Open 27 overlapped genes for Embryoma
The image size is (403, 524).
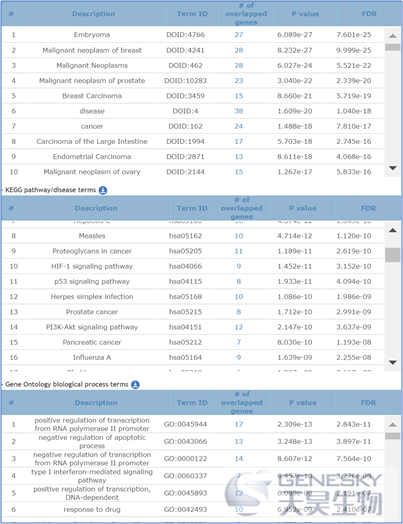239,35
